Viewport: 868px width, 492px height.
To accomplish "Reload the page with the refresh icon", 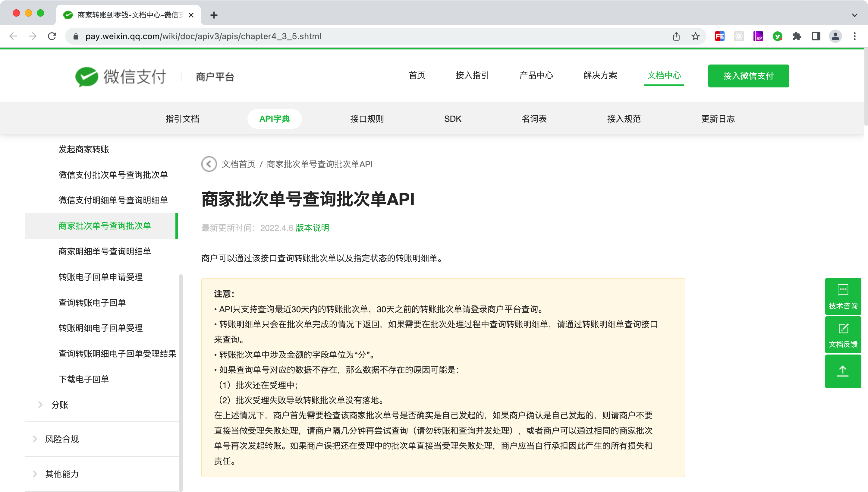I will click(52, 36).
